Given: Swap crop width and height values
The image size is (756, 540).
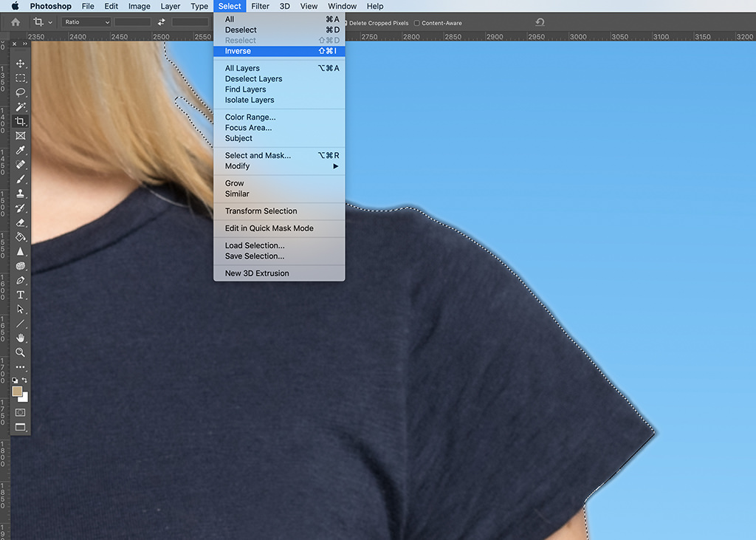Looking at the screenshot, I should 162,22.
